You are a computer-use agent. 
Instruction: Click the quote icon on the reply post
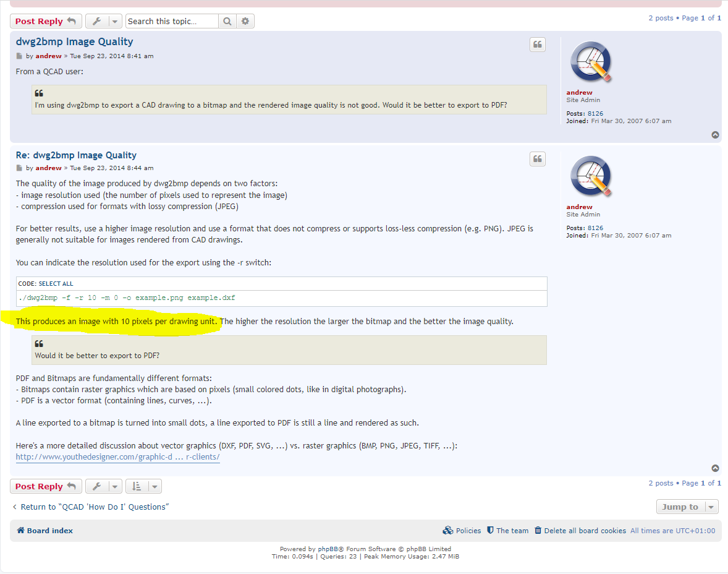click(537, 159)
